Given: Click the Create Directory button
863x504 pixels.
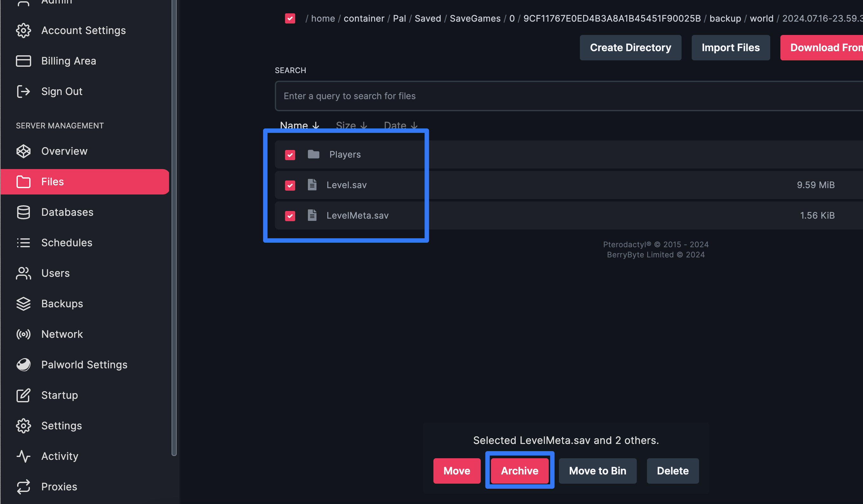Looking at the screenshot, I should [630, 48].
